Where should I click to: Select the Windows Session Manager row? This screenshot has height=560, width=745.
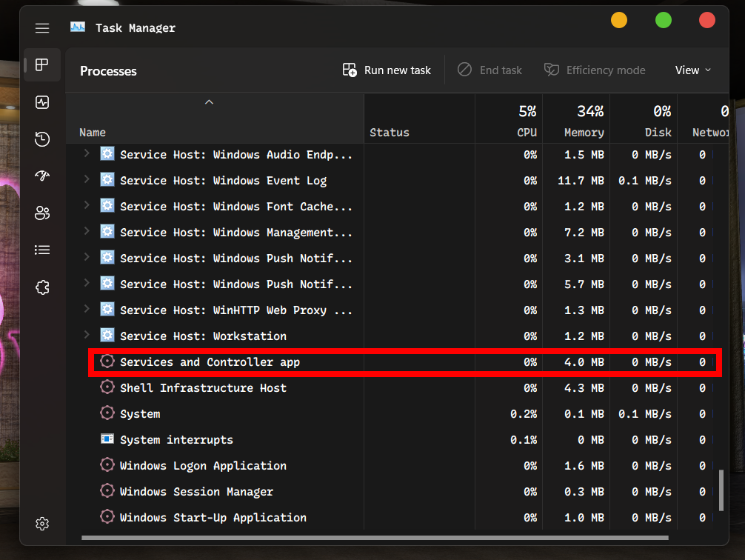pyautogui.click(x=398, y=492)
